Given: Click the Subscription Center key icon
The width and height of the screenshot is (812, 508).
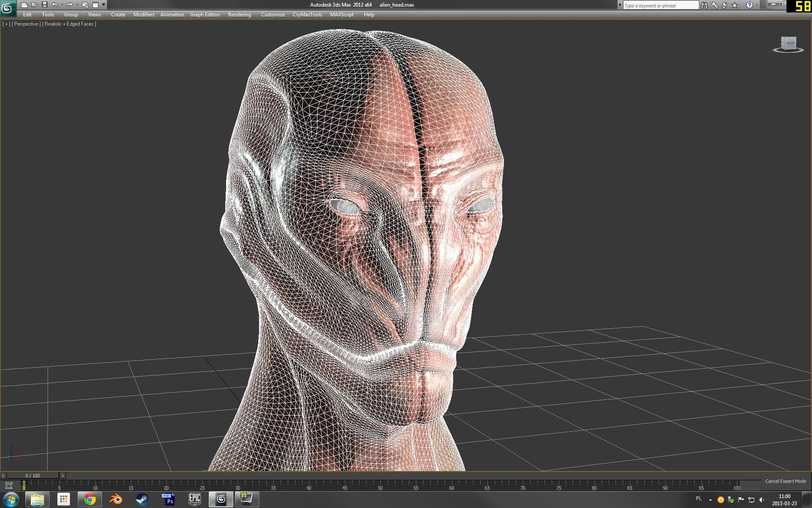Looking at the screenshot, I should pyautogui.click(x=714, y=5).
